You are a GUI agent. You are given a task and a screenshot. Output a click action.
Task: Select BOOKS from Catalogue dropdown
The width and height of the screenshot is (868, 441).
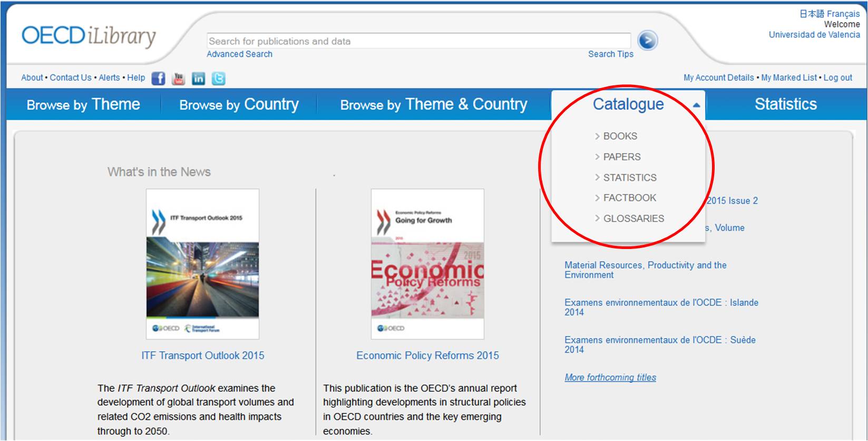click(620, 136)
